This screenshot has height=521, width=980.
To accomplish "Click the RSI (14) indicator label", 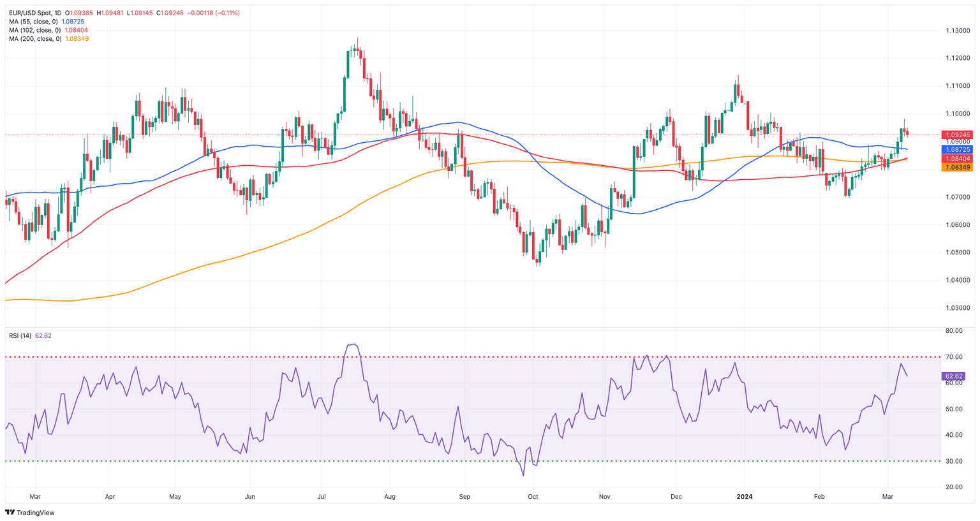I will [20, 335].
